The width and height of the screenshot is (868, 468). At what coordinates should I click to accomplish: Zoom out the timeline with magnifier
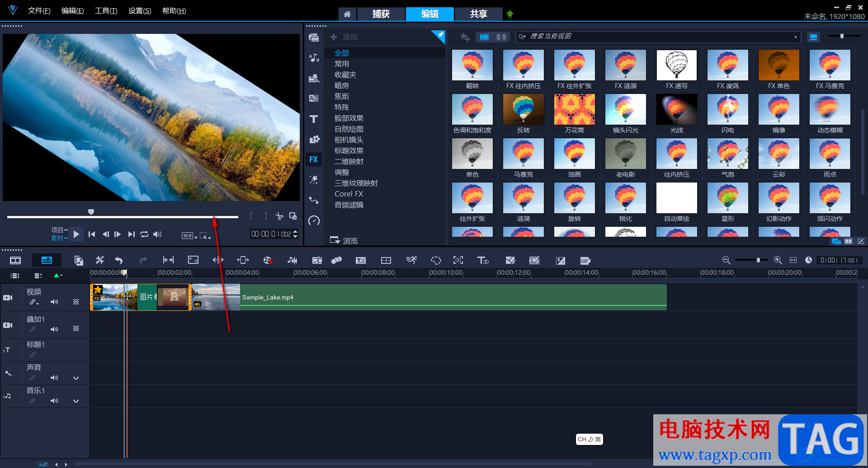pos(726,260)
